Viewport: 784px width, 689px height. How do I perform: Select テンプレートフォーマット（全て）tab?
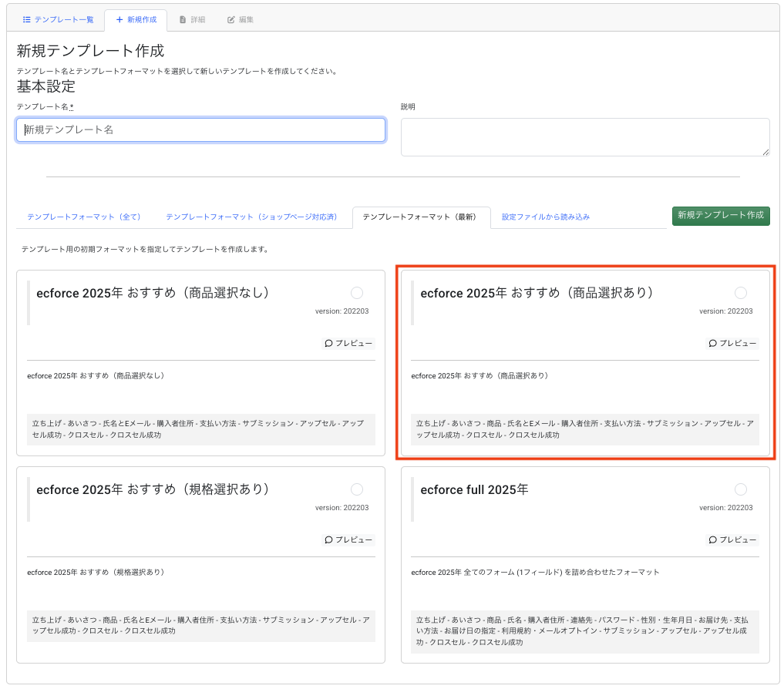pos(83,217)
